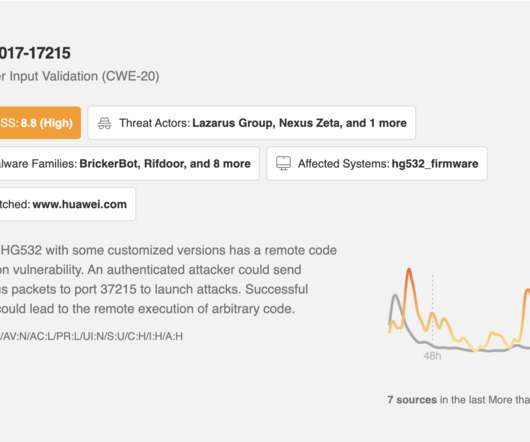
Task: Open the www.huawei.com patch link
Action: [79, 204]
